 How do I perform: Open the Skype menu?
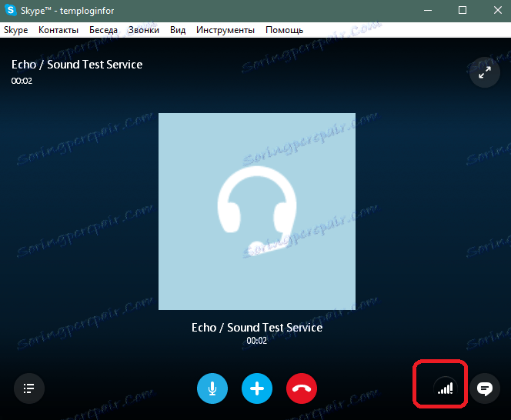tap(15, 30)
